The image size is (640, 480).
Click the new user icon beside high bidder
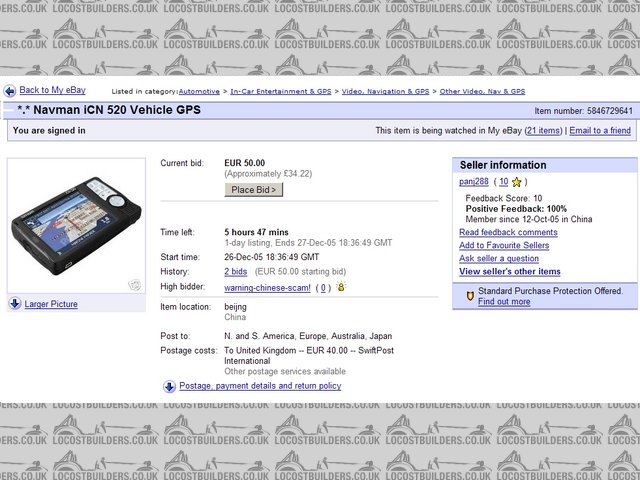tap(341, 287)
